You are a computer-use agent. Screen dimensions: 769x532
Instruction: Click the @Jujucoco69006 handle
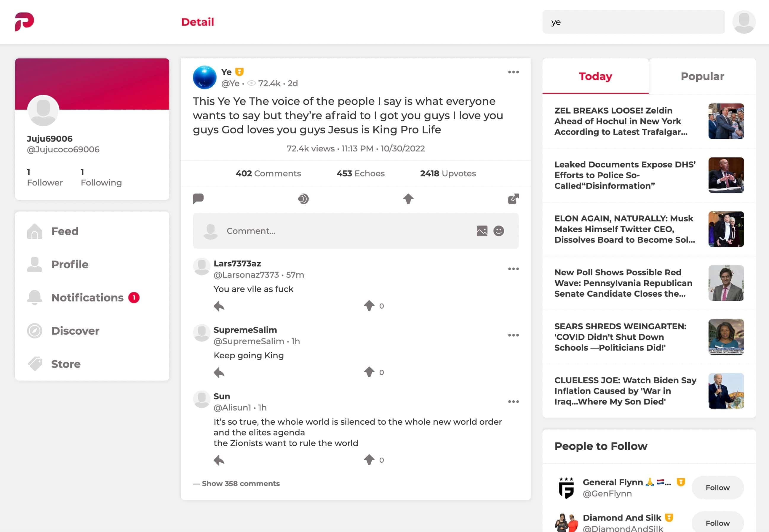63,149
